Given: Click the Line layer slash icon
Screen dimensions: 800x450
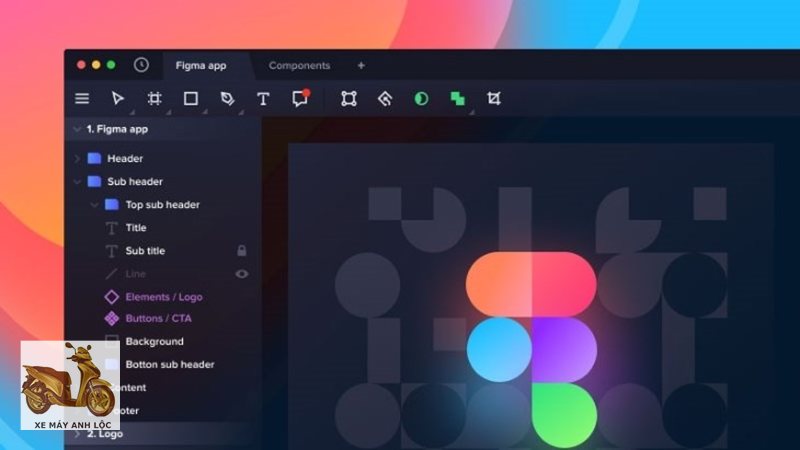Looking at the screenshot, I should click(112, 274).
